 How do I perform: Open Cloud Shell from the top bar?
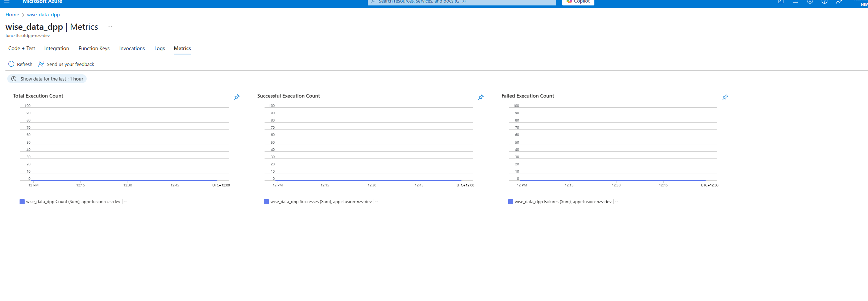[781, 1]
